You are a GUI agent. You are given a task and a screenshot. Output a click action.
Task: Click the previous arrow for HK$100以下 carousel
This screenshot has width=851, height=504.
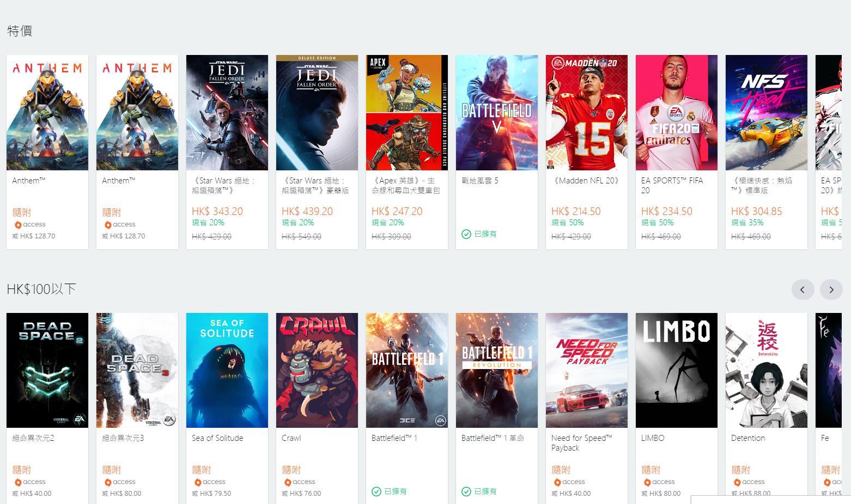[803, 290]
